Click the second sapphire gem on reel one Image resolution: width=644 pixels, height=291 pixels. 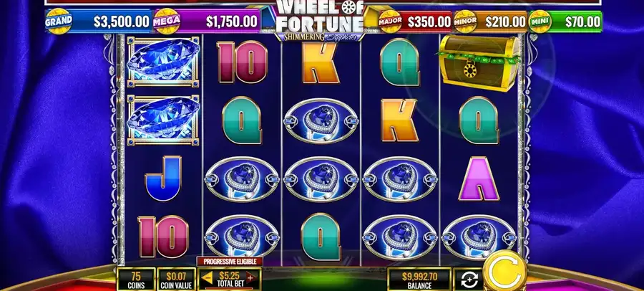click(x=163, y=120)
